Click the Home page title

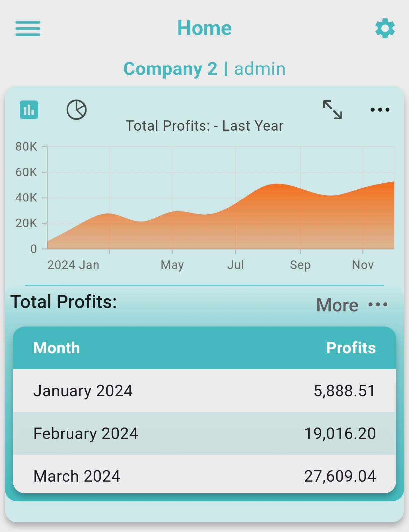[x=204, y=28]
